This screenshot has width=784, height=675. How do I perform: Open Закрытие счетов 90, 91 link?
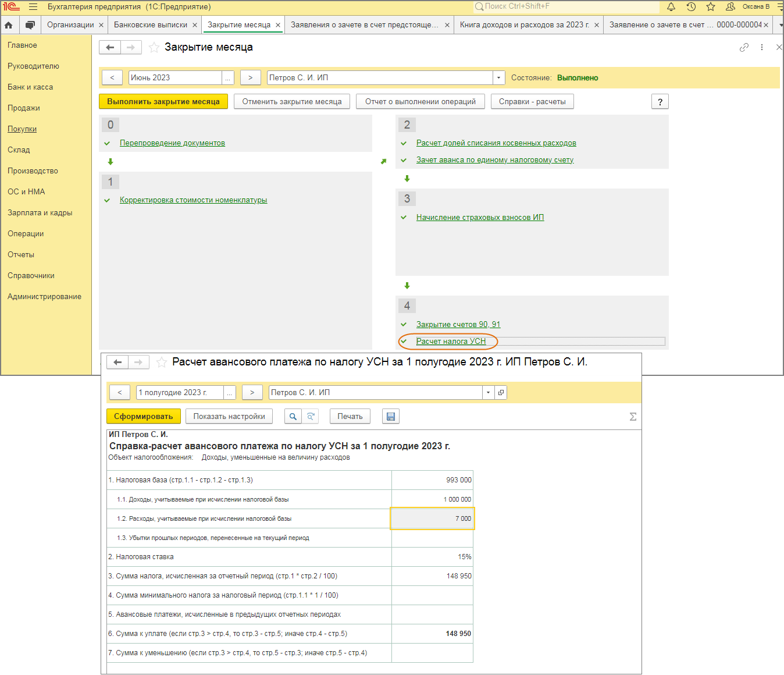[x=458, y=324]
